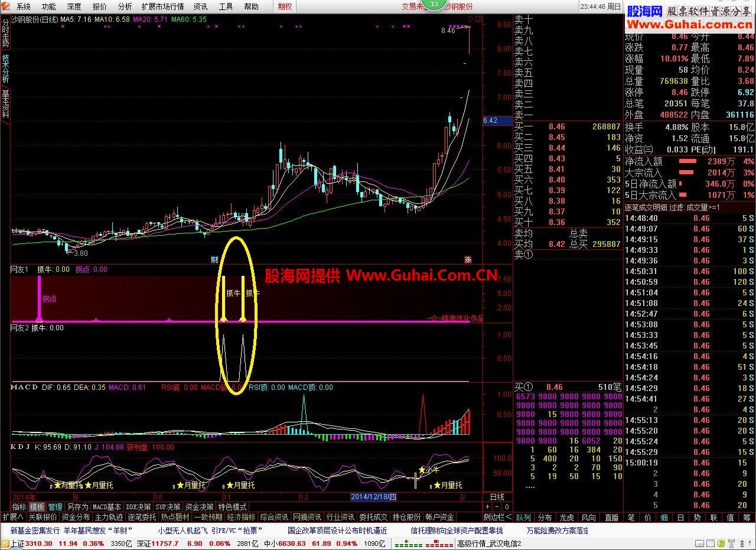Screen dimensions: 756x550
Task: Open the 热点题材 tab
Action: (175, 517)
